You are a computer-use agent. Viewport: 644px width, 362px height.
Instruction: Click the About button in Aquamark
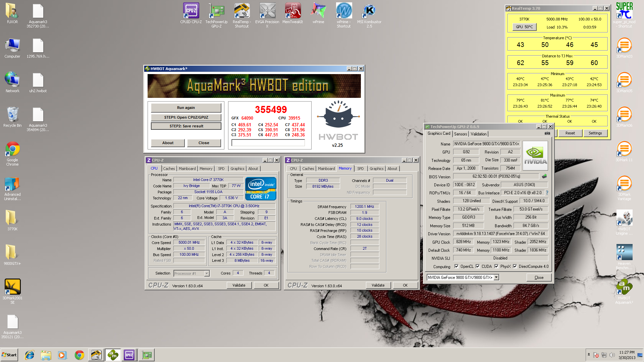point(168,143)
